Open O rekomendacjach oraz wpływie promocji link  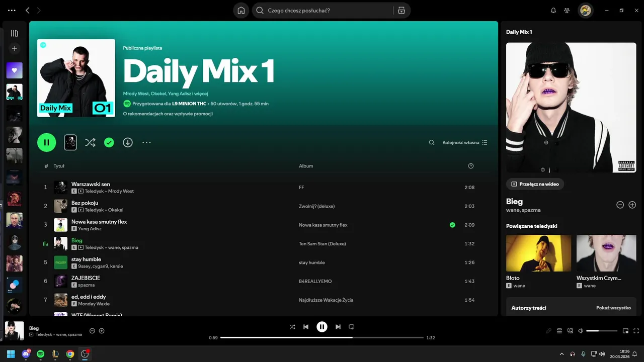tap(168, 114)
